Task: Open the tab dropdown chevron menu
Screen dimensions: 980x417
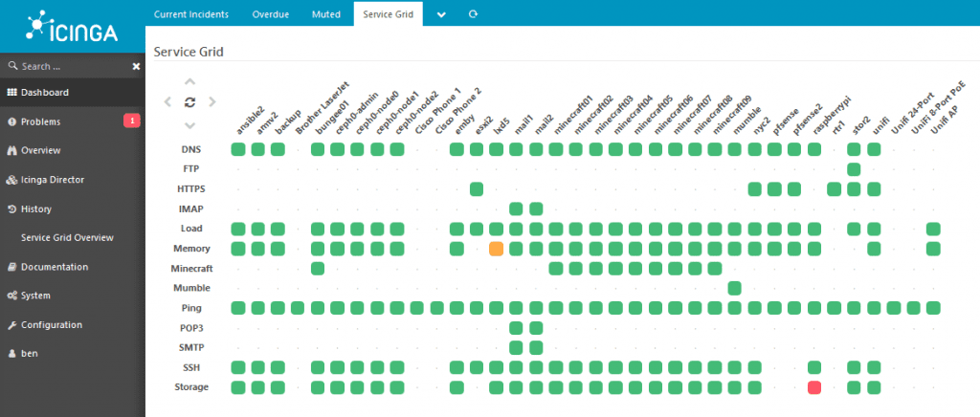Action: pos(441,14)
